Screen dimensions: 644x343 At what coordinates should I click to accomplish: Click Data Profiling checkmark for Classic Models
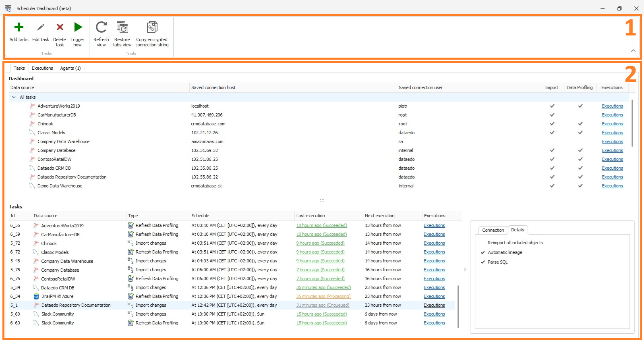[580, 133]
